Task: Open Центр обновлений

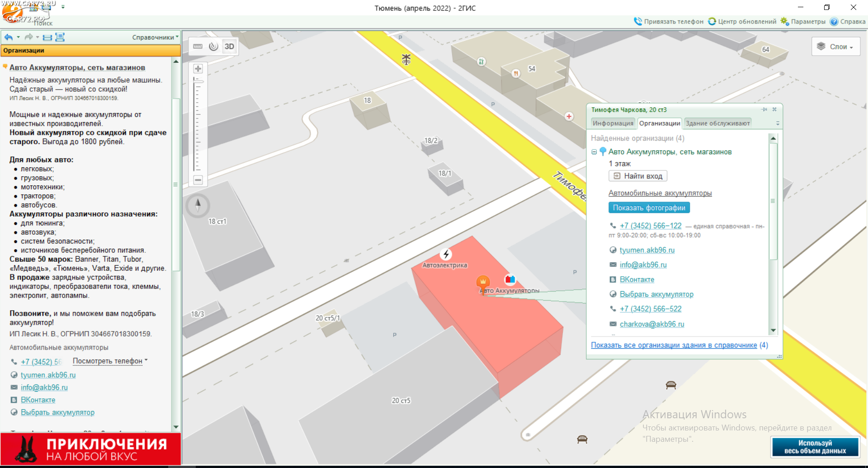Action: pyautogui.click(x=742, y=21)
